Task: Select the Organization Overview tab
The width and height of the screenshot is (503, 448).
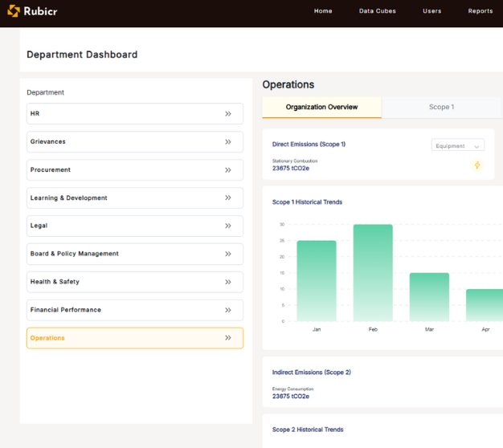Action: point(321,108)
